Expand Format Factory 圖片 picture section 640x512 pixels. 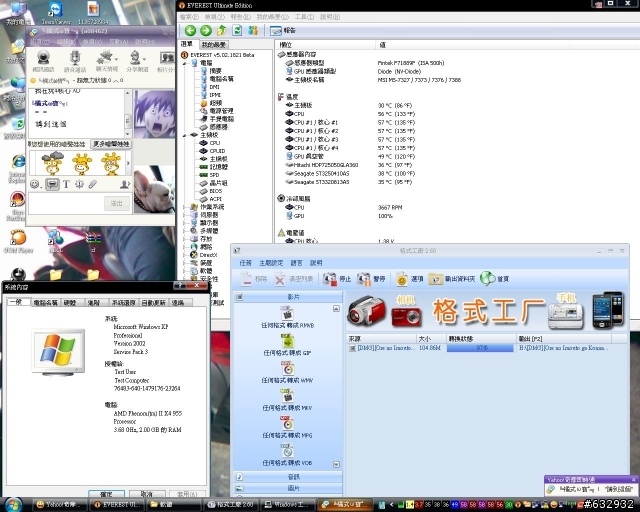[x=287, y=488]
